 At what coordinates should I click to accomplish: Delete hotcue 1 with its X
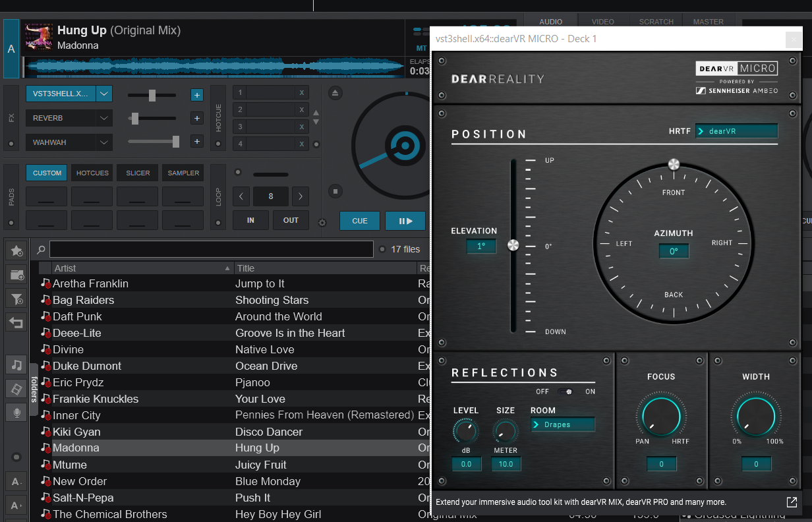tap(302, 93)
